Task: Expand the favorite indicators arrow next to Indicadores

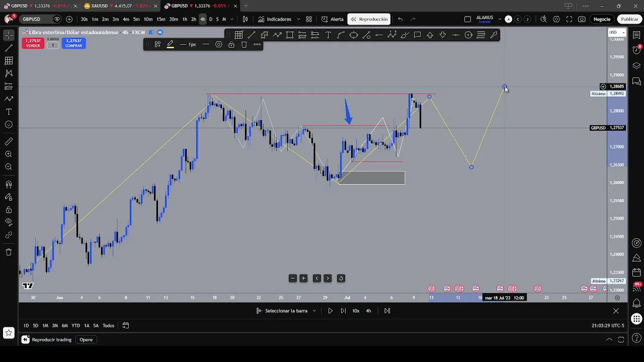Action: point(298,19)
